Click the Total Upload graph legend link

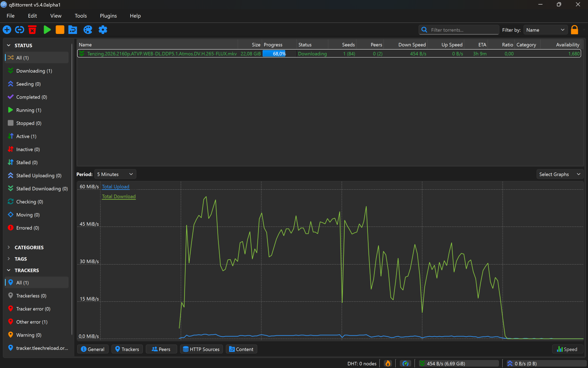pyautogui.click(x=116, y=187)
